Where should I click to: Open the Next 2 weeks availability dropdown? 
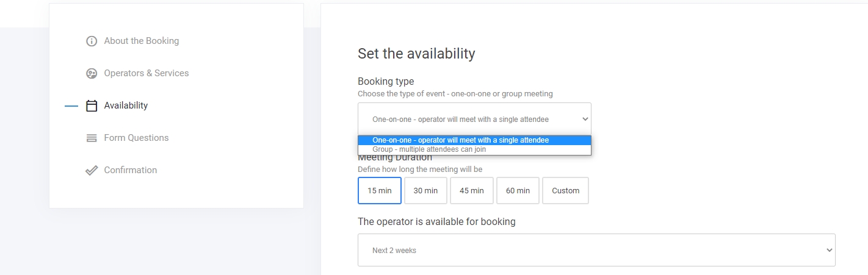tap(596, 250)
